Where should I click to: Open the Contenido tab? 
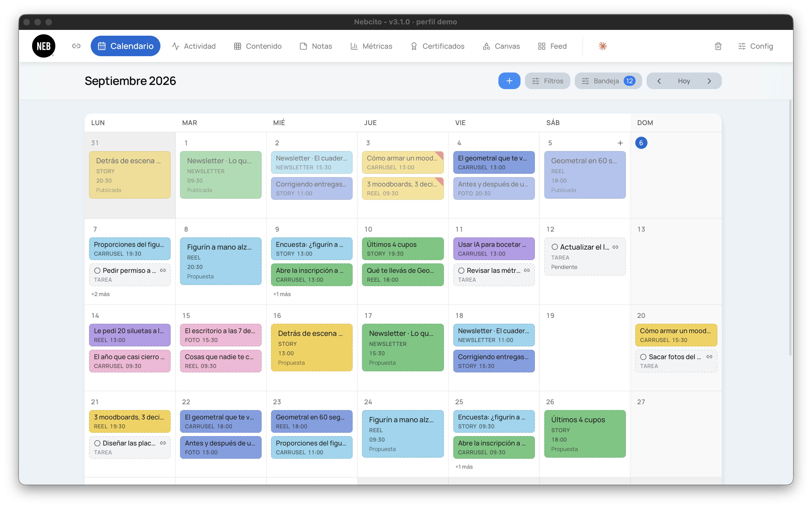[x=257, y=46]
